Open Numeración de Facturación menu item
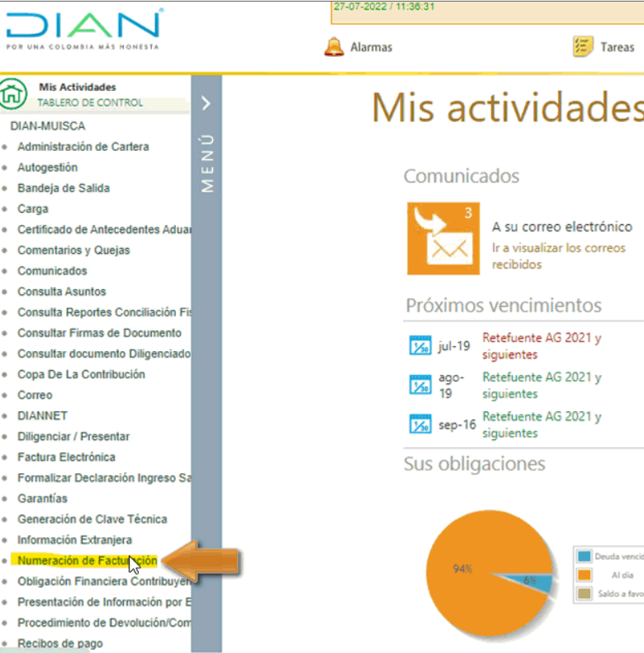The width and height of the screenshot is (644, 653). pyautogui.click(x=87, y=561)
